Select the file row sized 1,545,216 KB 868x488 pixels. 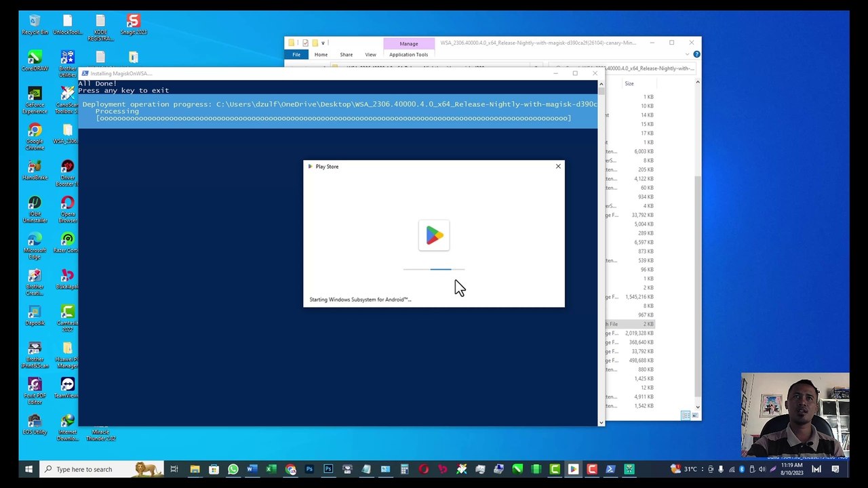629,297
